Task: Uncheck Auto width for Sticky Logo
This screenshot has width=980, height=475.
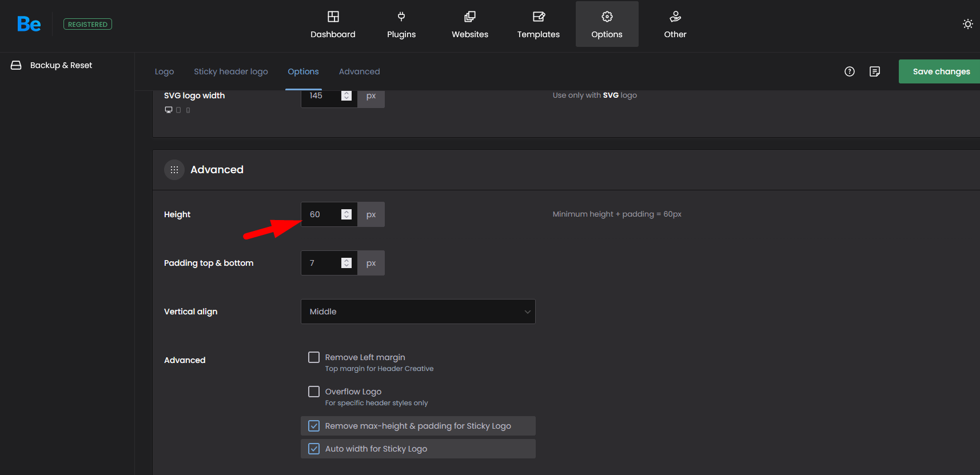Action: pos(314,449)
